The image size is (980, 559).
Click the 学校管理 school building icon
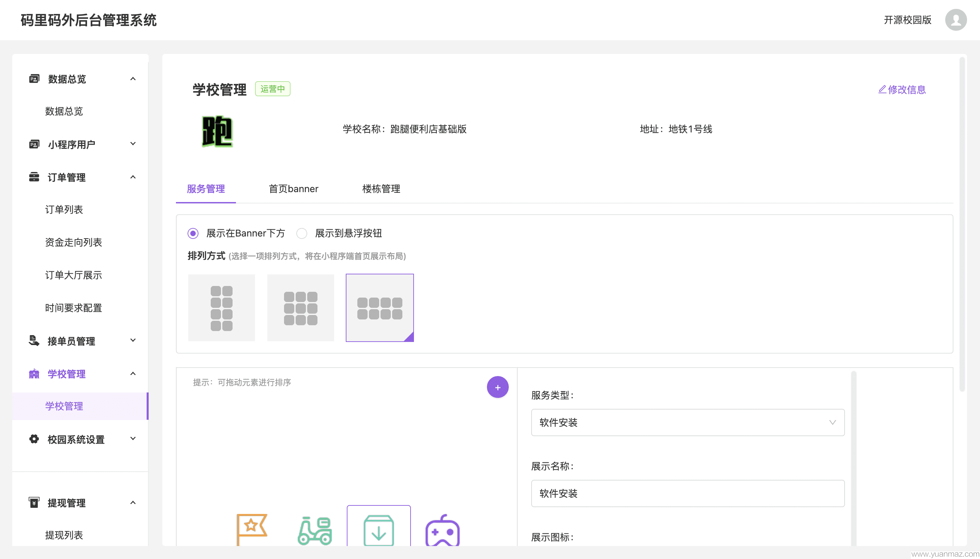[x=34, y=374]
